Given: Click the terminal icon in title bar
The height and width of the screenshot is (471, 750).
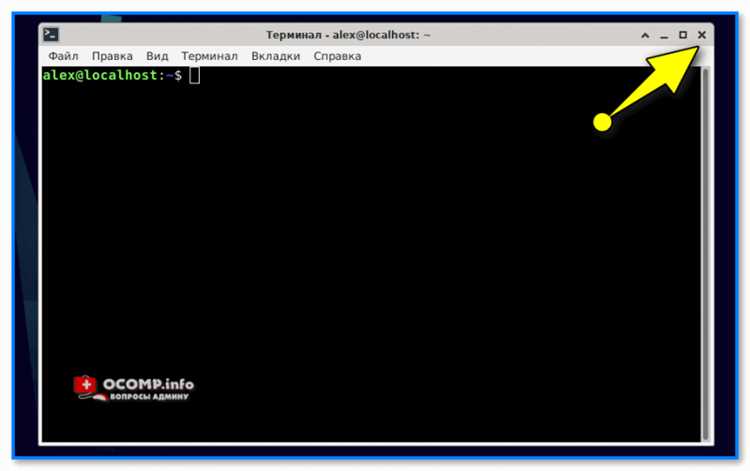Looking at the screenshot, I should click(51, 34).
